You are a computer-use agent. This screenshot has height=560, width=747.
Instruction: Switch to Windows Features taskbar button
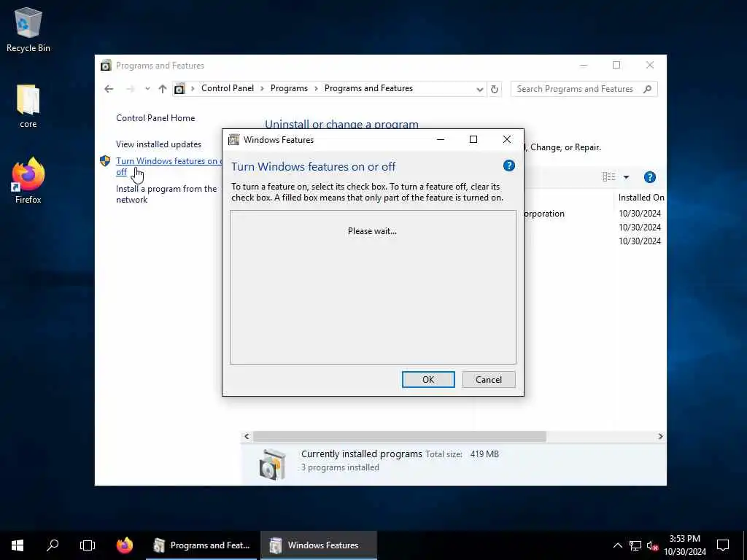click(x=319, y=545)
